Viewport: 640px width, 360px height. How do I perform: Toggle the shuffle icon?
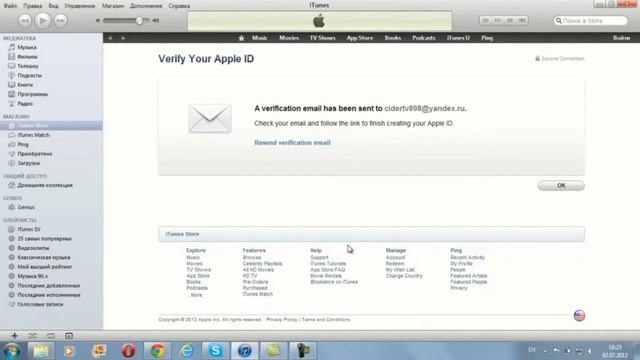pyautogui.click(x=33, y=336)
